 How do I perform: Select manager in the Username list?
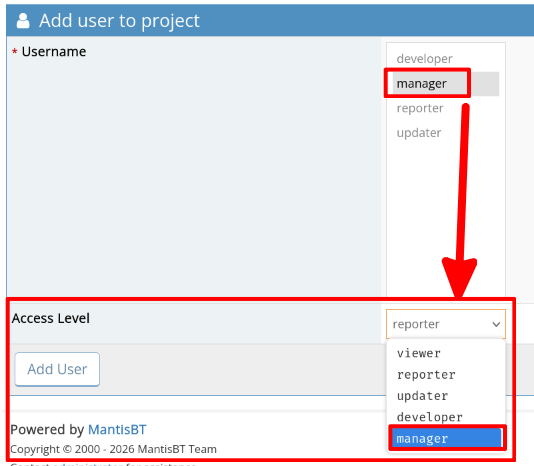point(445,84)
